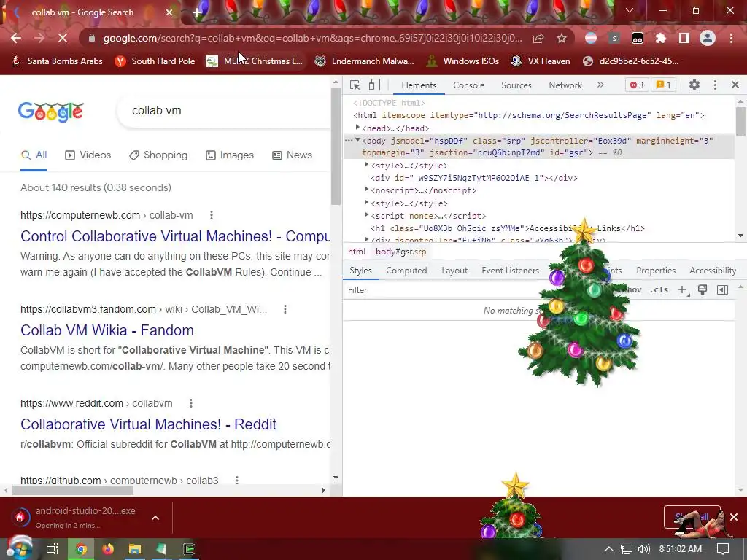Open options menu for fandom.com result
747x560 pixels.
pos(285,309)
